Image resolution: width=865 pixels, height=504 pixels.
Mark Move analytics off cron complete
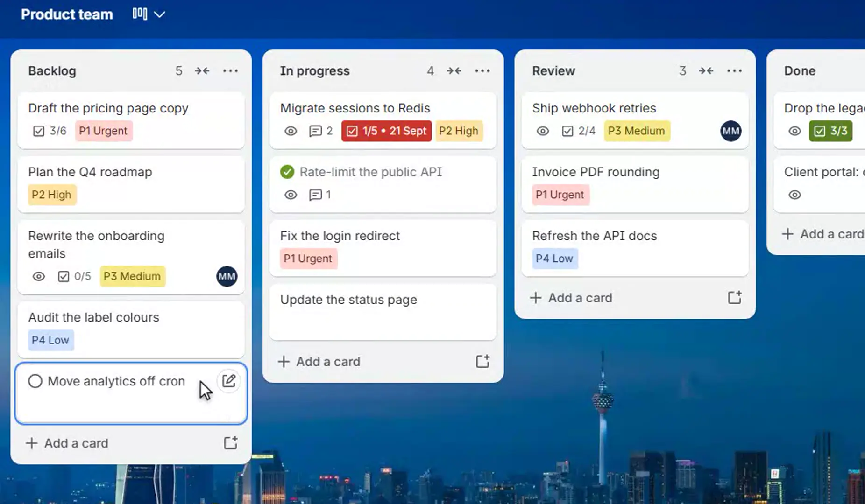[x=35, y=381]
